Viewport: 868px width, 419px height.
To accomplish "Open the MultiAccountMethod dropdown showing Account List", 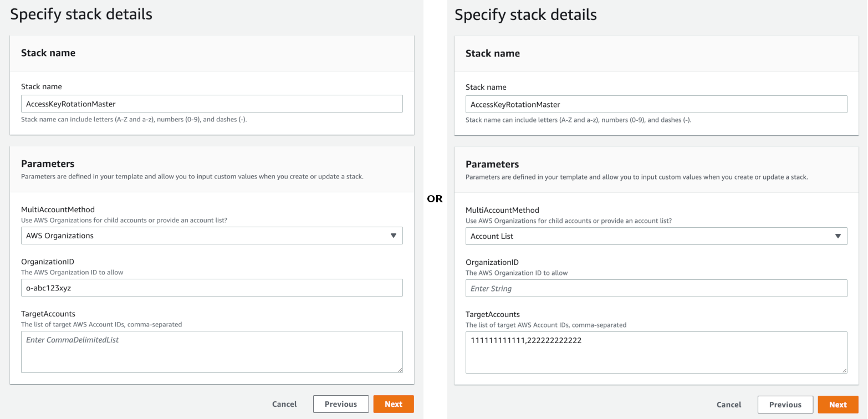I will (656, 236).
